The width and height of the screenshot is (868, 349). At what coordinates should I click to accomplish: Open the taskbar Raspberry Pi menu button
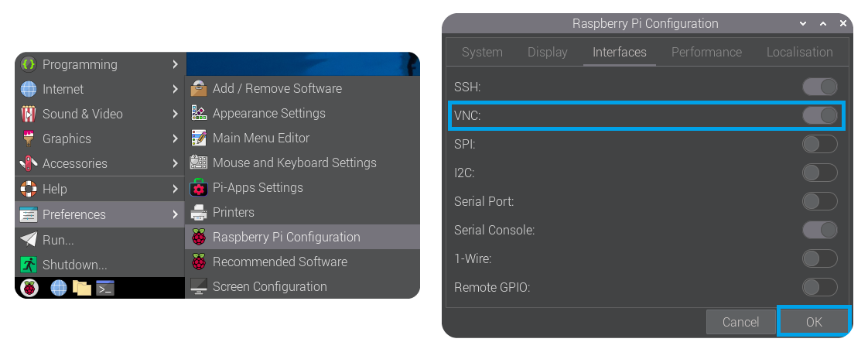29,288
